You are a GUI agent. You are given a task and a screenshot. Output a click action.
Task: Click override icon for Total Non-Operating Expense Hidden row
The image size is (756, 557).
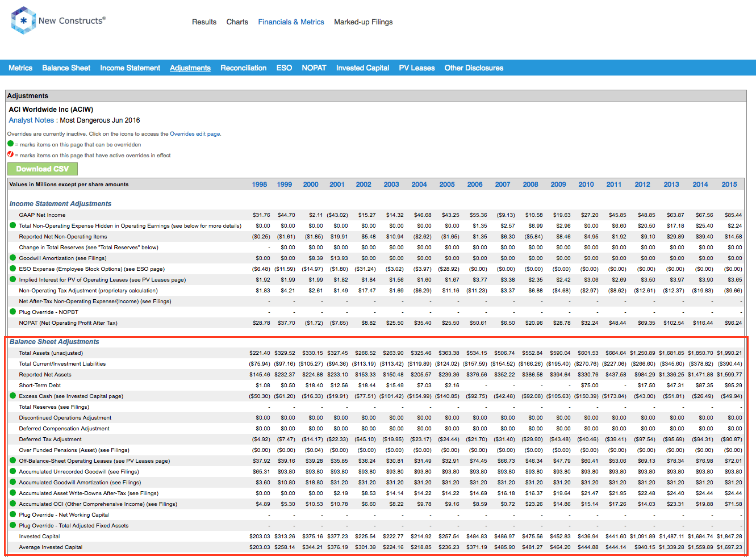coord(12,225)
